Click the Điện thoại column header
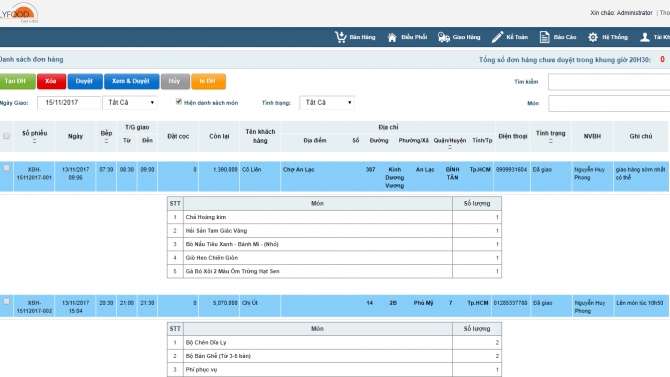 tap(512, 136)
